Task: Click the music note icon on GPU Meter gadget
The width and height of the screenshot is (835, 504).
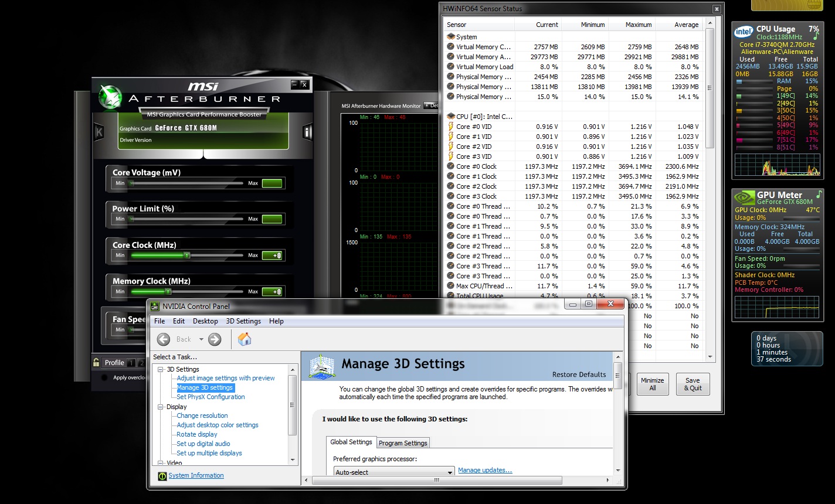Action: (819, 195)
